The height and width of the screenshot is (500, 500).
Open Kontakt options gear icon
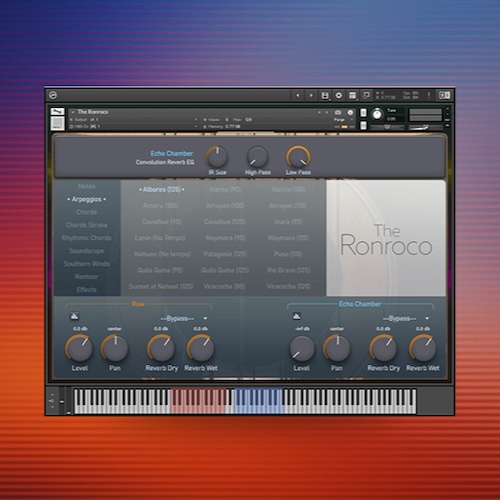[339, 95]
